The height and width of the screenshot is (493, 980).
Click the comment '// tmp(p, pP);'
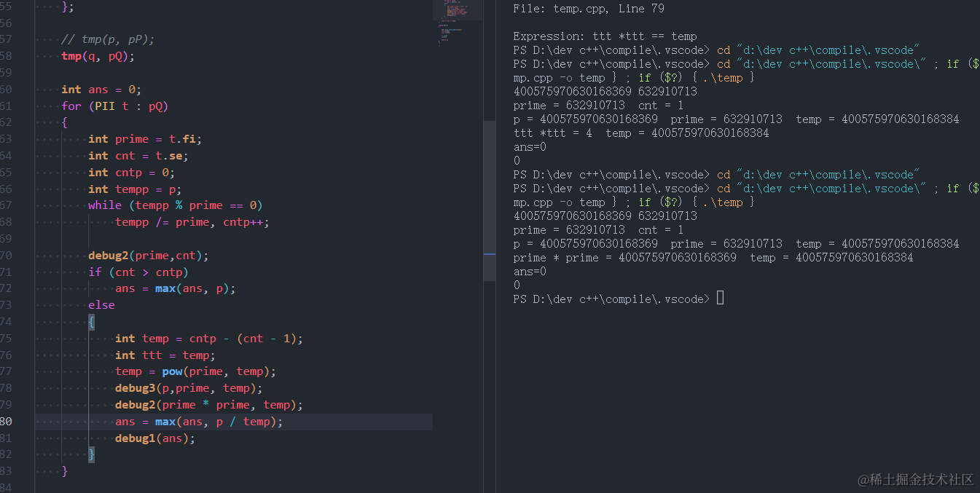pos(108,39)
